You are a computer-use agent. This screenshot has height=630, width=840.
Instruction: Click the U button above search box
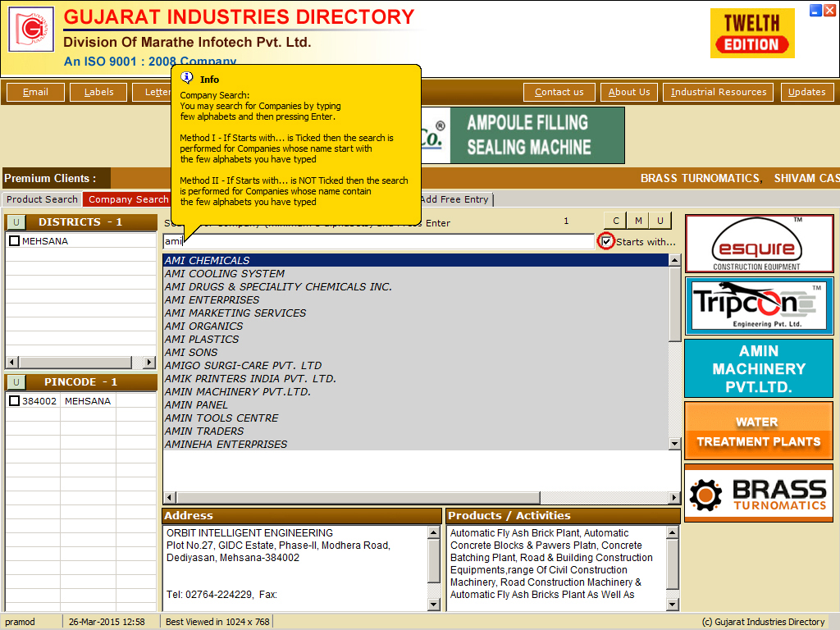click(x=660, y=221)
